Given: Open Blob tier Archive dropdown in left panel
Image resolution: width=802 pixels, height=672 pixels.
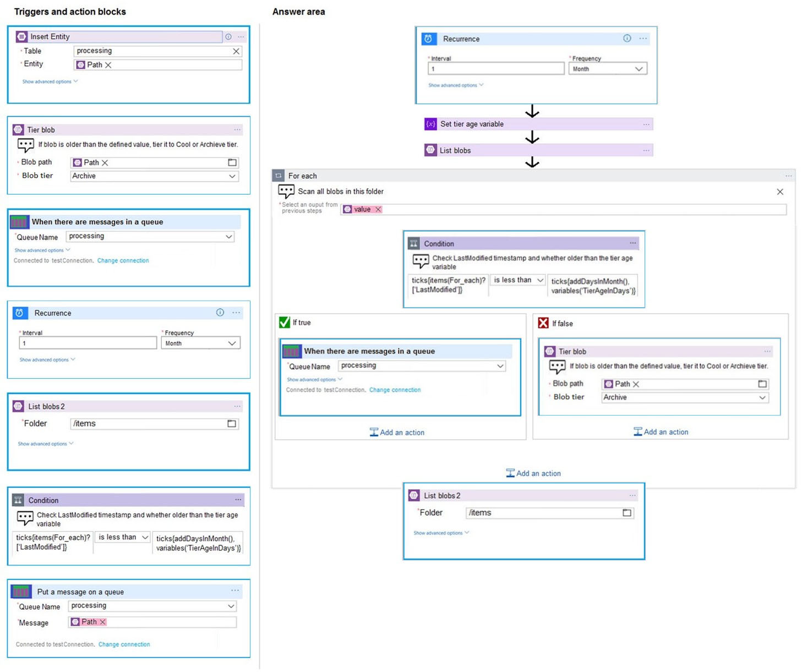Looking at the screenshot, I should 232,176.
